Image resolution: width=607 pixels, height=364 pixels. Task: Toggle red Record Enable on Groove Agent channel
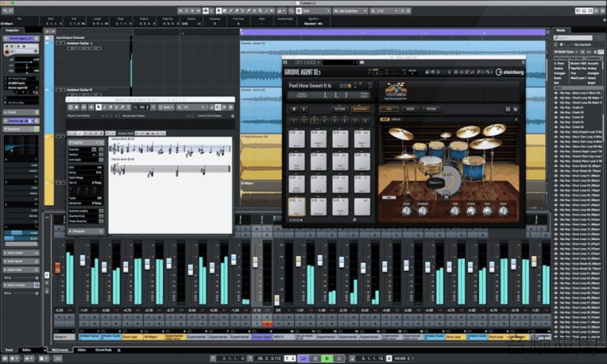click(267, 325)
